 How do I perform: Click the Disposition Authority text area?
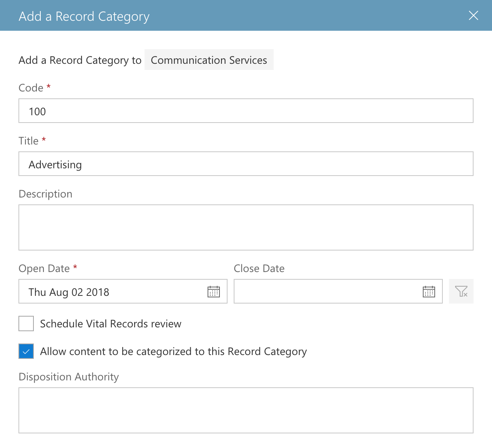(246, 410)
